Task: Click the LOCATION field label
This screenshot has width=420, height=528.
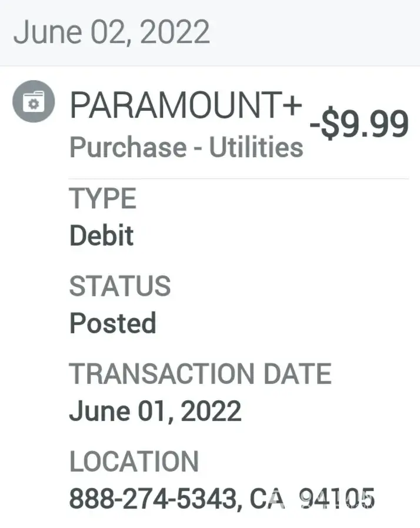Action: 134,461
